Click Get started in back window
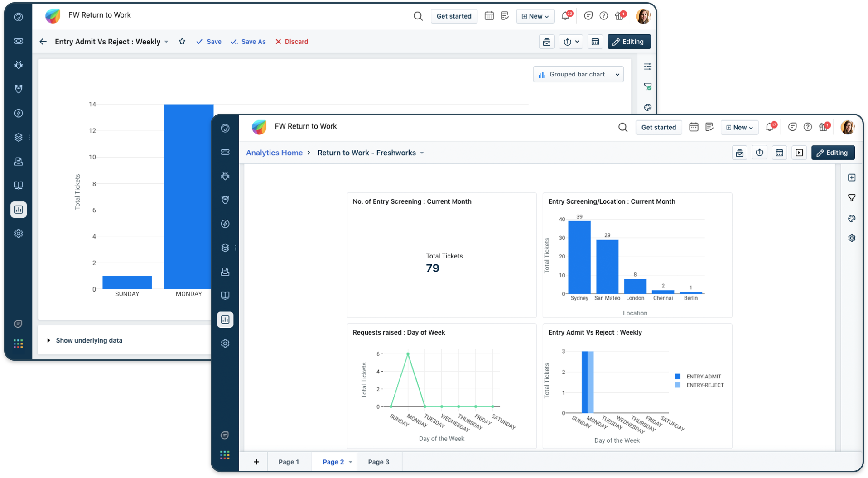The height and width of the screenshot is (478, 868). 454,16
